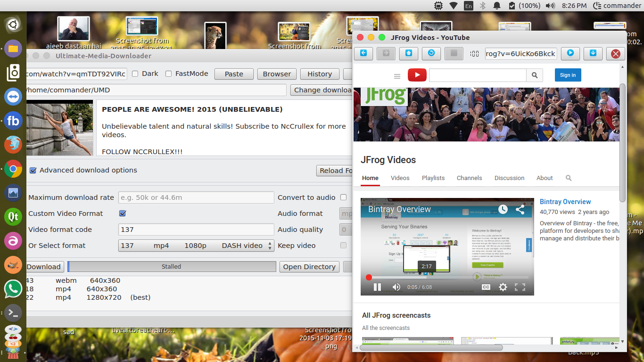Open the YouTube guide hamburger menu
Image resolution: width=644 pixels, height=362 pixels.
pos(397,75)
